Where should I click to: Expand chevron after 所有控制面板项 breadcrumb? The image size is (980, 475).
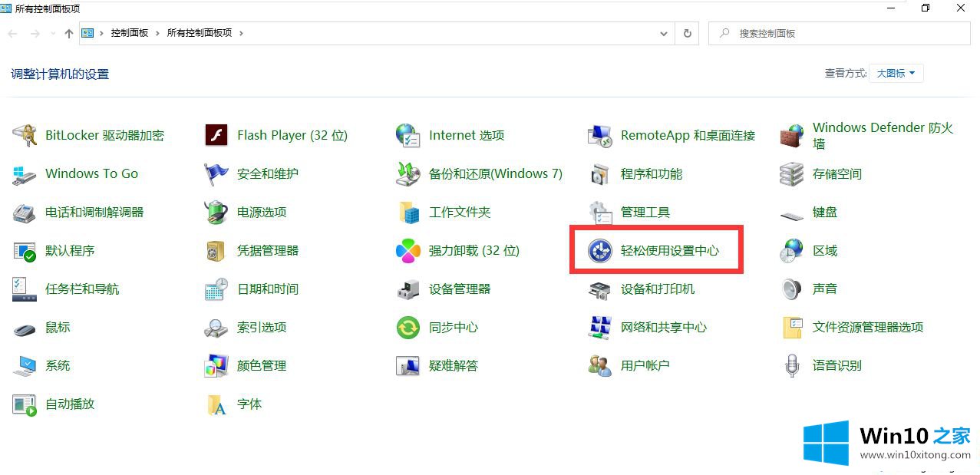click(x=240, y=34)
